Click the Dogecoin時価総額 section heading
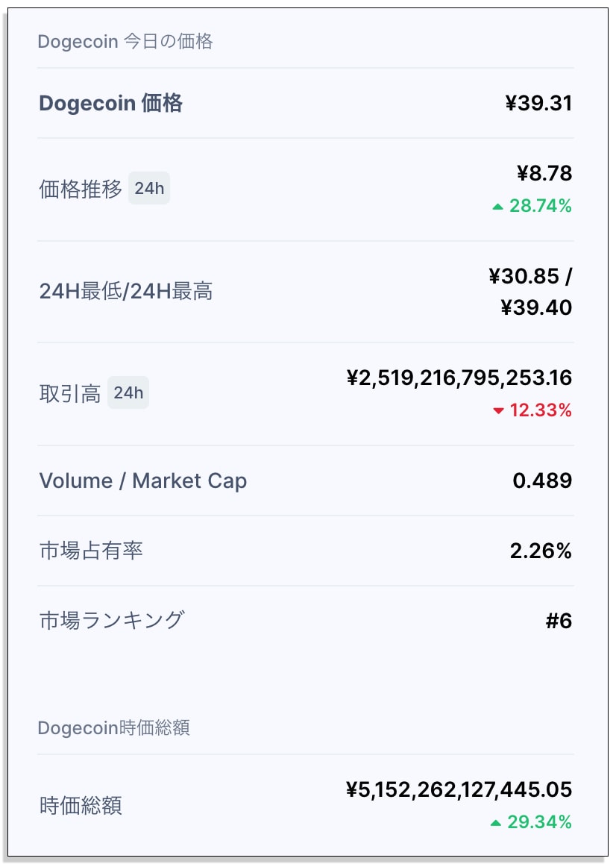The height and width of the screenshot is (864, 616). click(113, 728)
